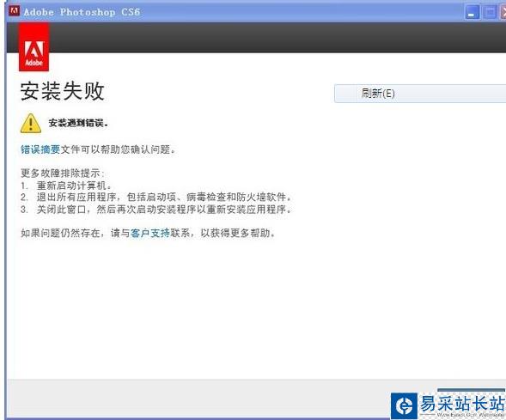Click the Adobe logo in header
Viewport: 506px width, 420px height.
[x=34, y=47]
